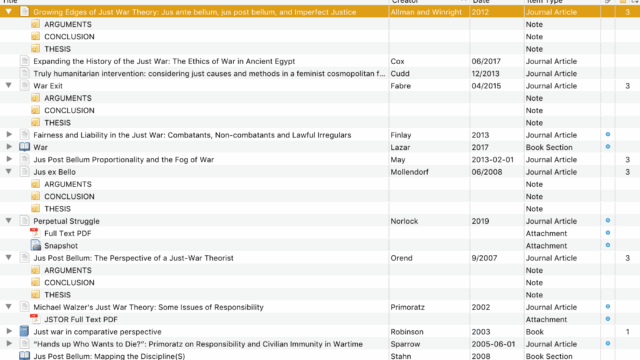This screenshot has width=640, height=360.
Task: Click the JSTOR Full Text PDF icon
Action: pos(35,319)
